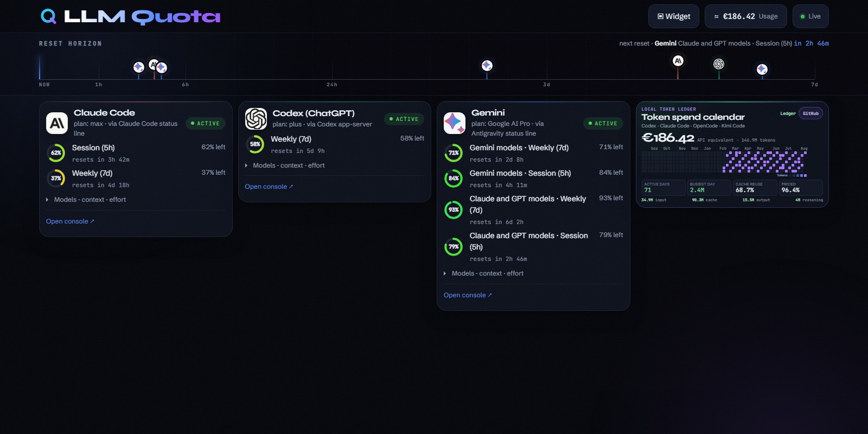Click the "resets in 6d 2h" text

(496, 222)
